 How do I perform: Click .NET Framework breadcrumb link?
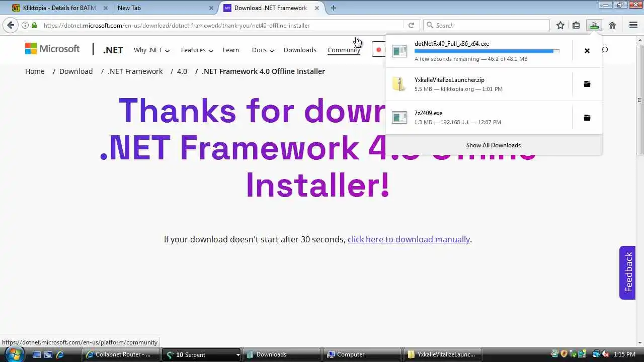(135, 71)
